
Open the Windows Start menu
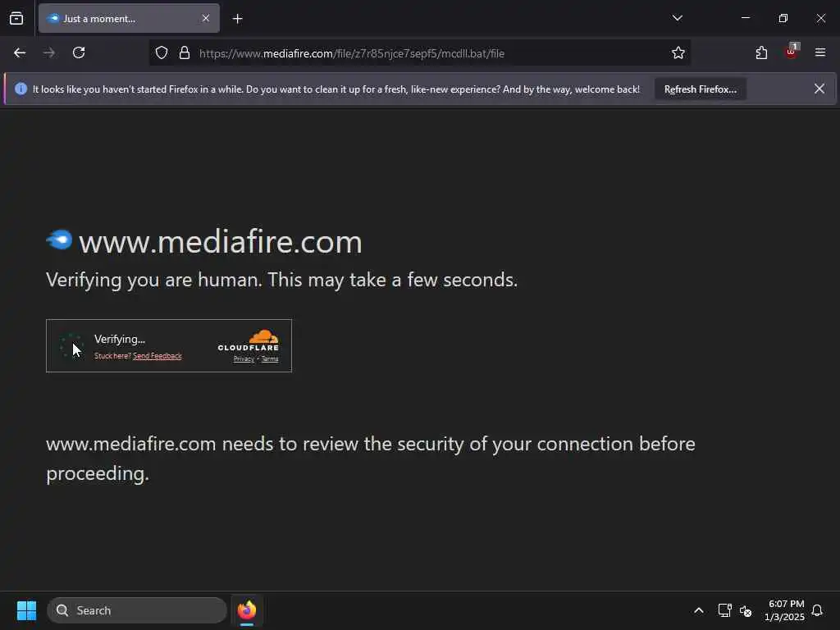[x=26, y=610]
